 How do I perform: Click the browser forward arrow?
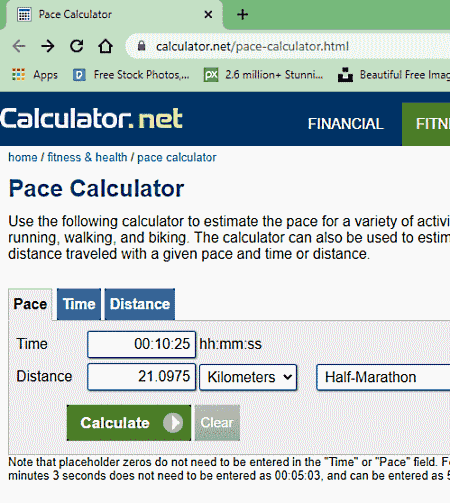[48, 46]
